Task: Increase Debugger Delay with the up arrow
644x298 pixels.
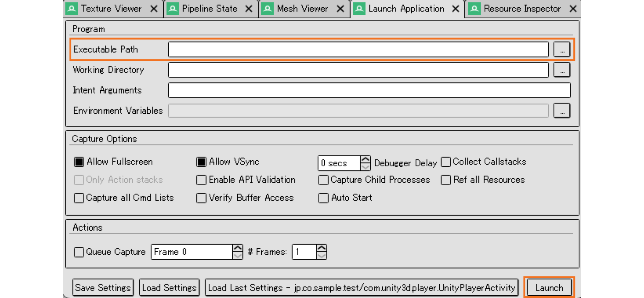Action: (364, 160)
